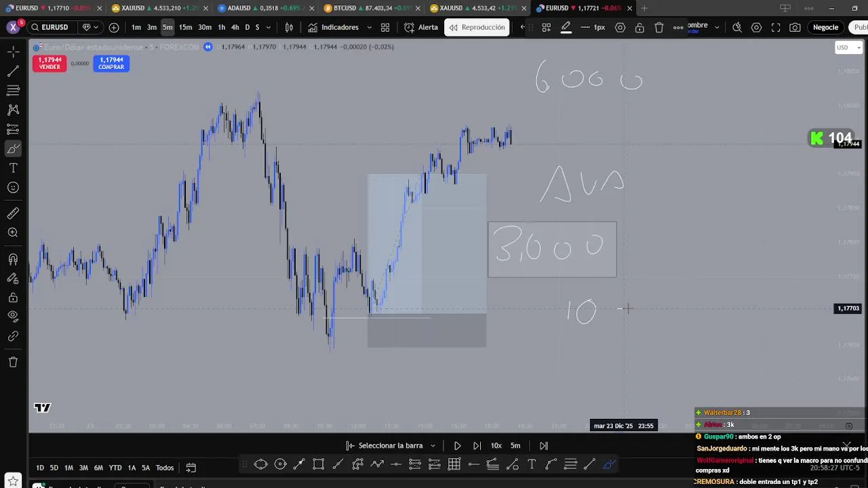The width and height of the screenshot is (868, 488).
Task: Switch to the 1h timeframe
Action: click(221, 27)
